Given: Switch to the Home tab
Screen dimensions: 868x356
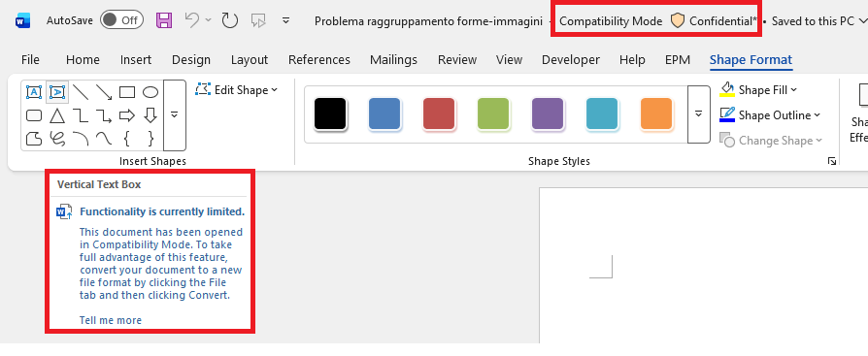Looking at the screenshot, I should [83, 60].
